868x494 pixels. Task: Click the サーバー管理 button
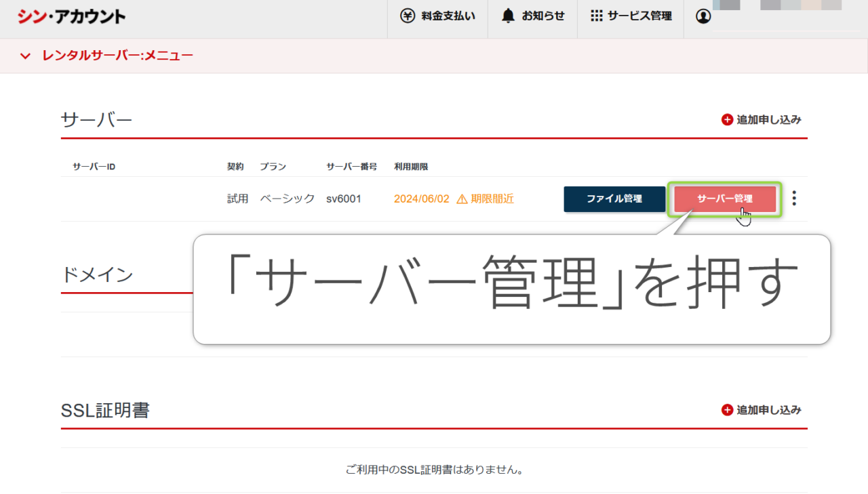725,199
